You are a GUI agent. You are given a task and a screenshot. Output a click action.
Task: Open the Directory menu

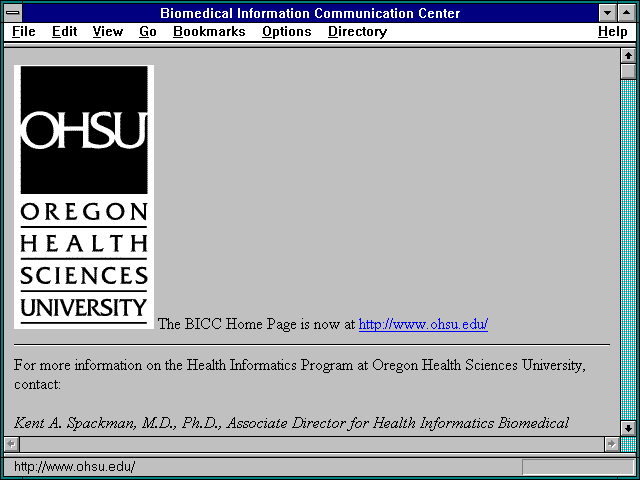[x=358, y=32]
